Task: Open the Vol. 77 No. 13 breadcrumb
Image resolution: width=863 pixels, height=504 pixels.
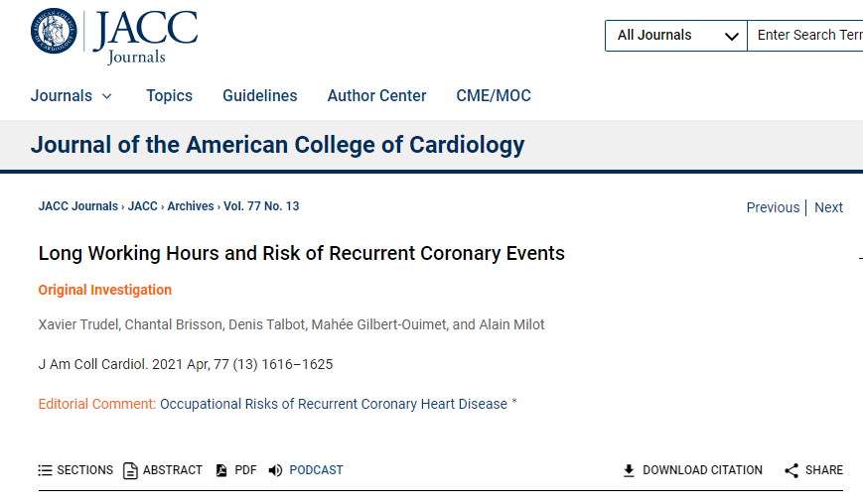Action: 261,206
